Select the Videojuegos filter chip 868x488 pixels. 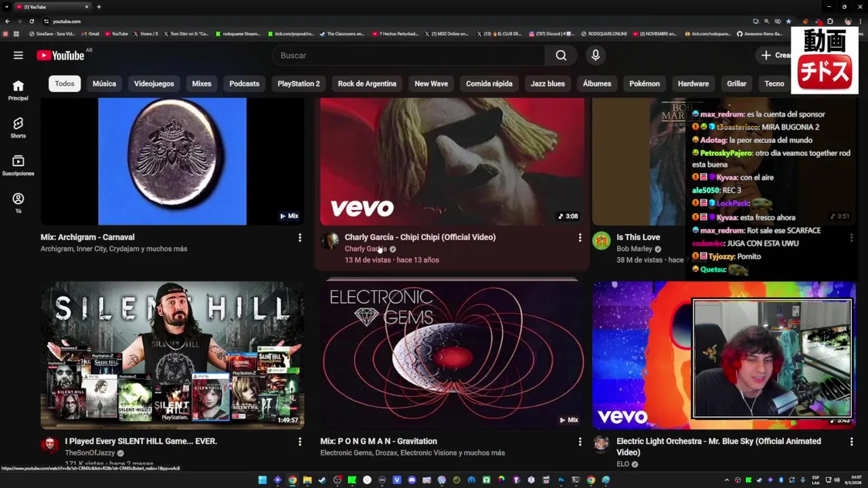[154, 83]
